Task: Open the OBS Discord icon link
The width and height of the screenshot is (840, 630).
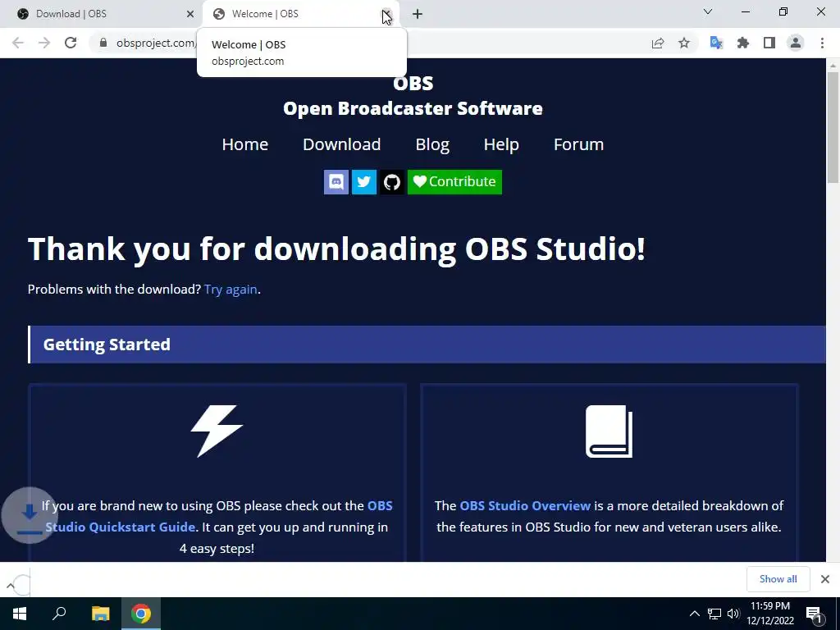Action: (x=336, y=181)
